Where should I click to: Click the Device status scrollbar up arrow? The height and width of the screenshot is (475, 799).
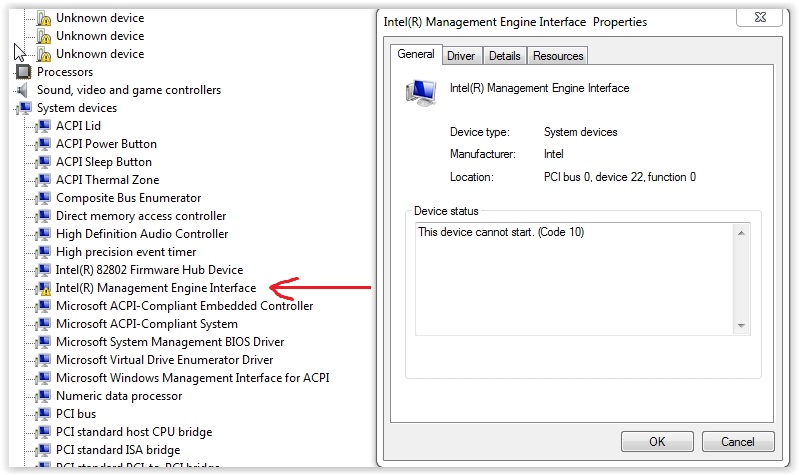coord(741,233)
